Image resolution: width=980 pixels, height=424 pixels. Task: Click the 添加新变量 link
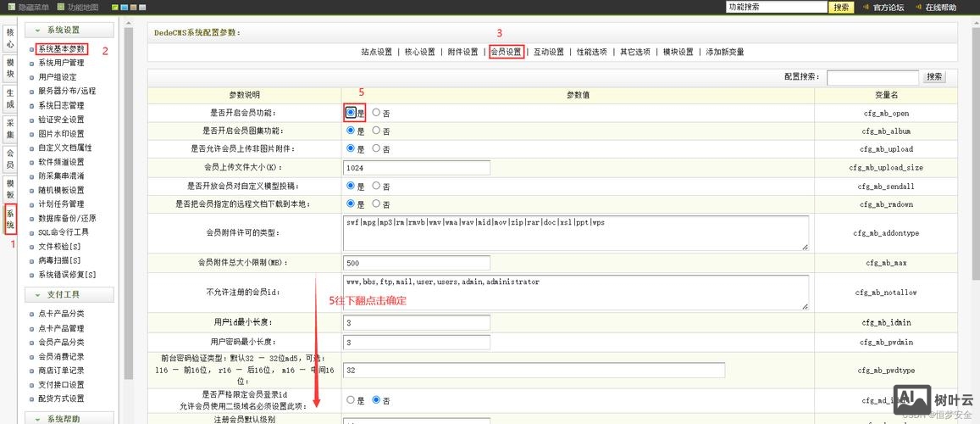[x=725, y=52]
